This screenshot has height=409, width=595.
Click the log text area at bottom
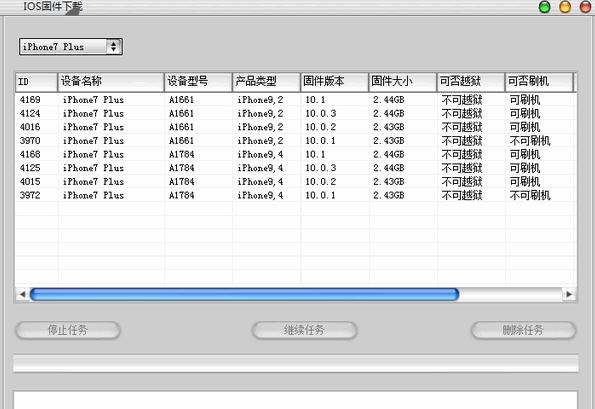(x=296, y=400)
